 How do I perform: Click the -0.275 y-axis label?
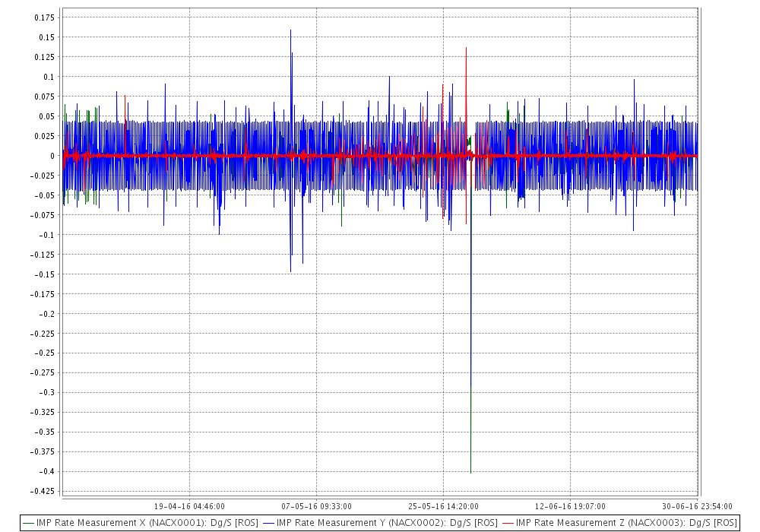[42, 373]
